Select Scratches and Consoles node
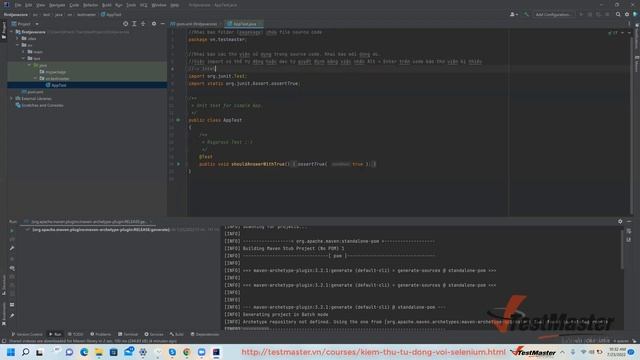The image size is (640, 360). pos(39,105)
